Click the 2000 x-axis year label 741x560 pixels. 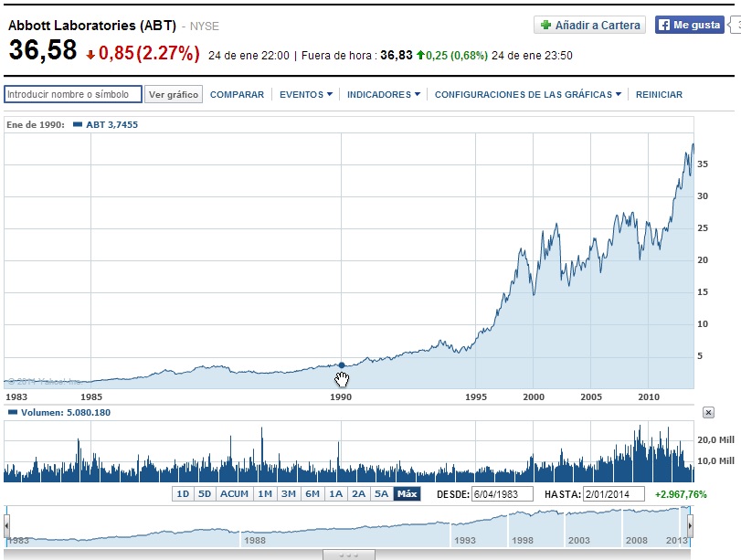click(534, 397)
